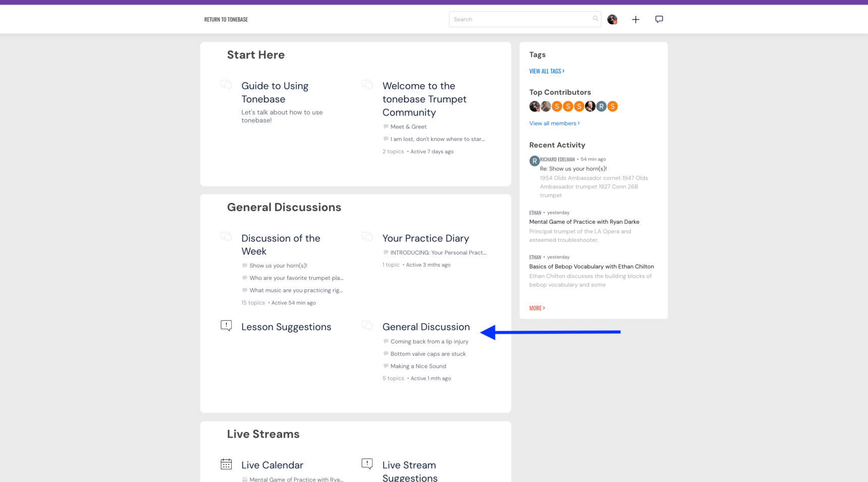Open 'Who are your favorite trumpet pla...' topic
Image resolution: width=868 pixels, height=482 pixels.
tap(296, 278)
